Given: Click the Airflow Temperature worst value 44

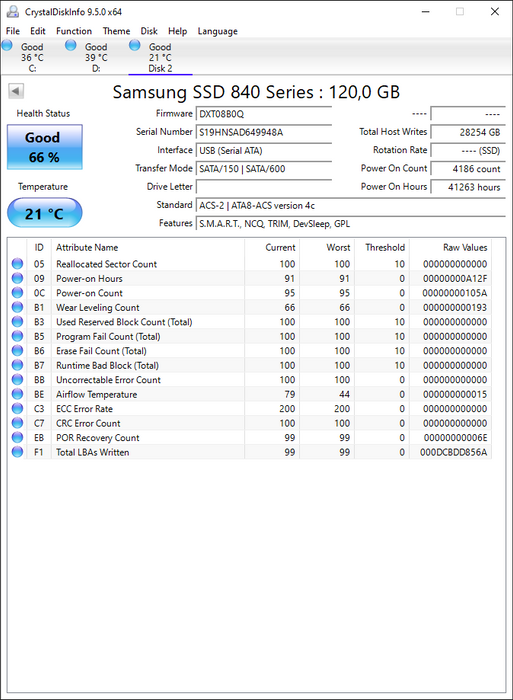Looking at the screenshot, I should point(344,394).
